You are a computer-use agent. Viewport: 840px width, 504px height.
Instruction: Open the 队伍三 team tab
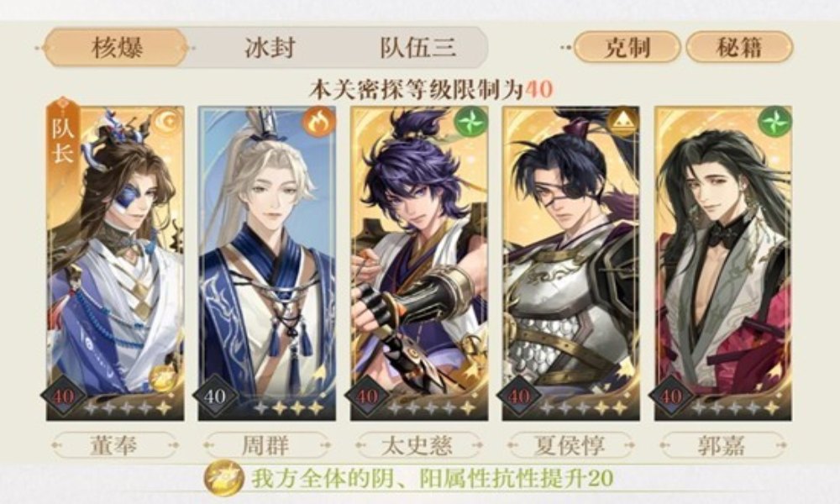pyautogui.click(x=417, y=48)
